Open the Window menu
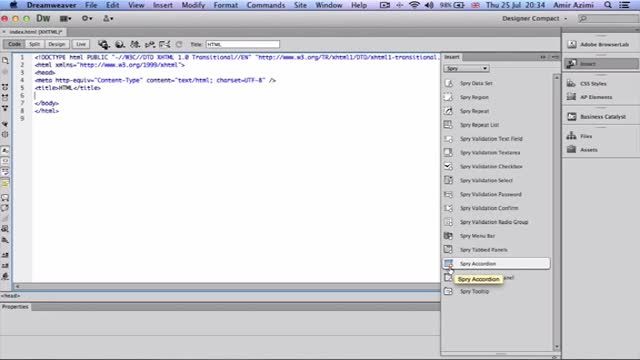Viewport: 640px width, 360px height. (x=329, y=5)
